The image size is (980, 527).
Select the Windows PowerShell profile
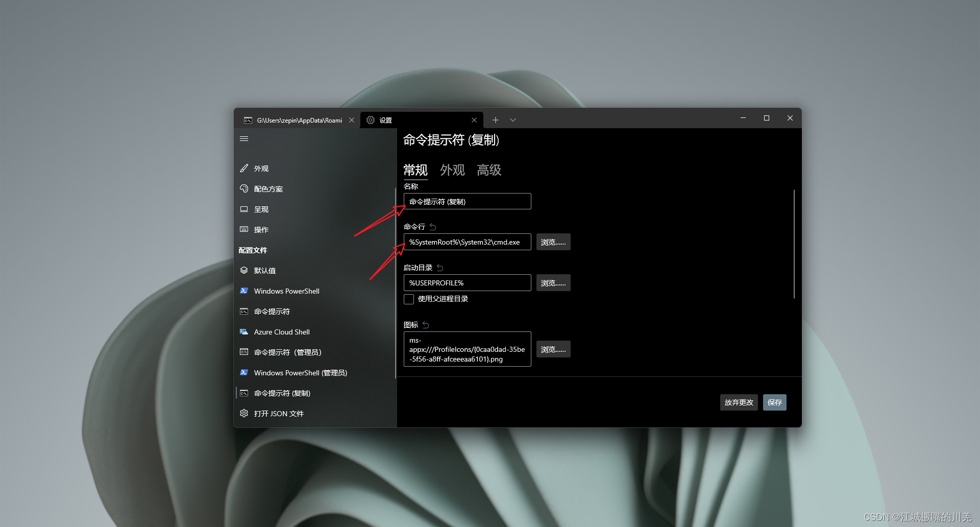click(314, 291)
